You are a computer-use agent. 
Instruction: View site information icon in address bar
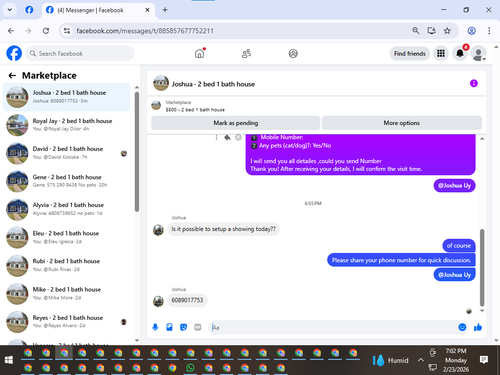click(x=67, y=31)
